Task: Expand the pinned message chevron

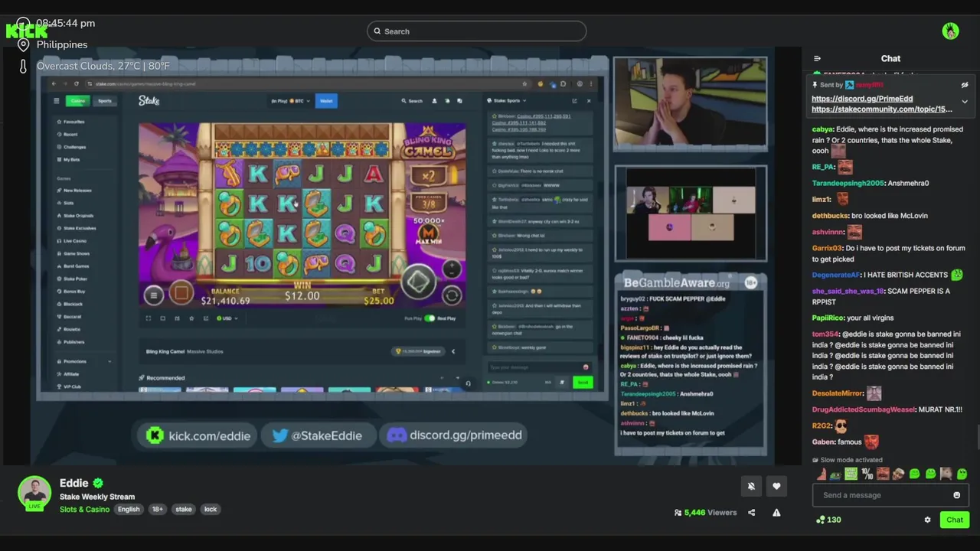Action: [965, 102]
